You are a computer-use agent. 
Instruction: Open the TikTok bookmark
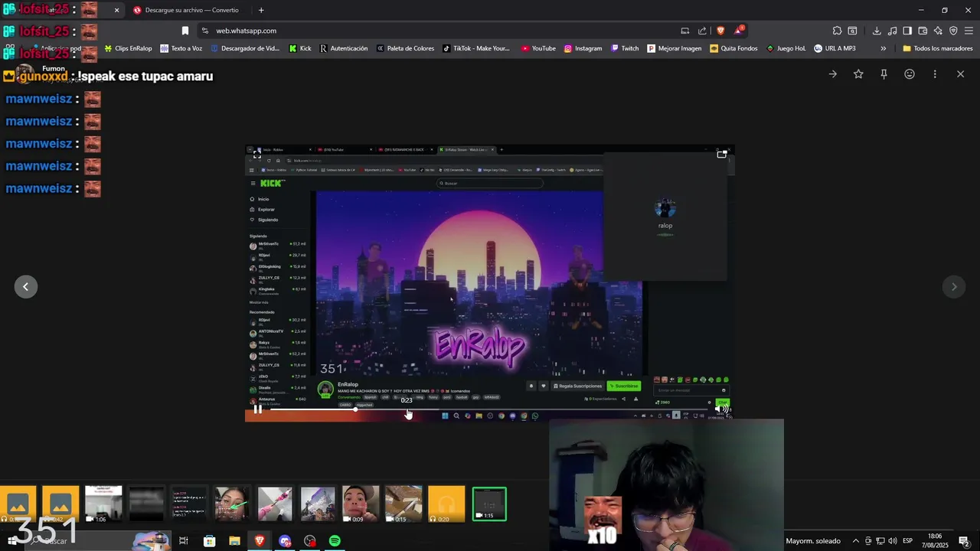coord(475,48)
